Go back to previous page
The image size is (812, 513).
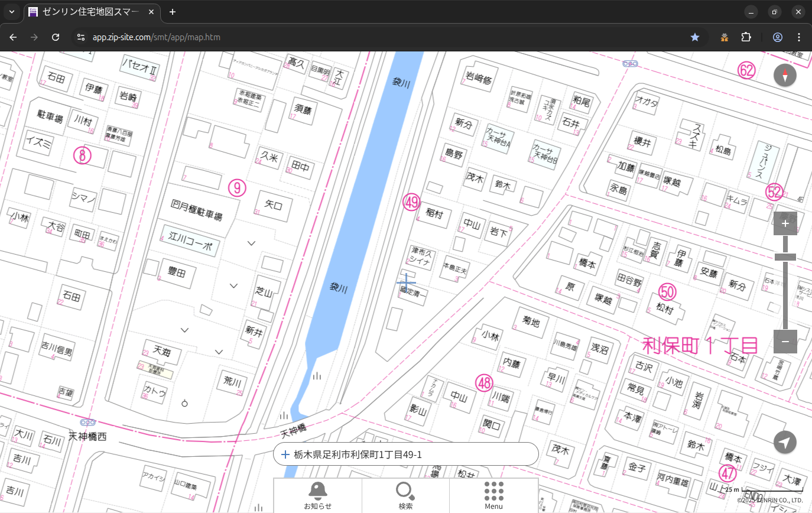click(13, 37)
